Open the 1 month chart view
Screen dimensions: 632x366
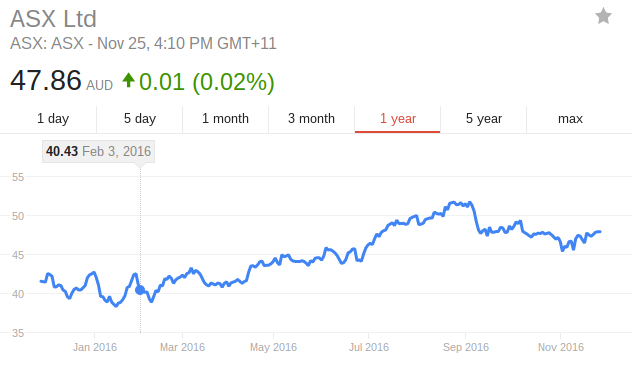pyautogui.click(x=225, y=119)
